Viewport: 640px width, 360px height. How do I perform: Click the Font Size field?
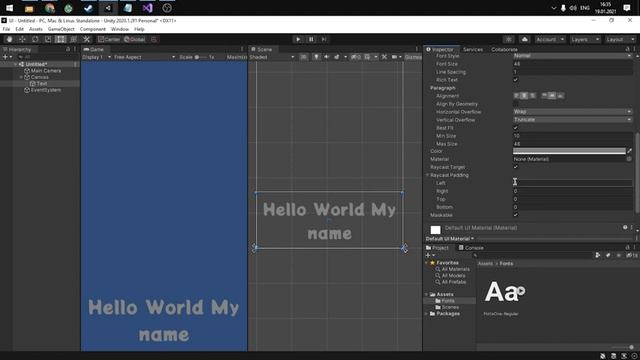[572, 64]
